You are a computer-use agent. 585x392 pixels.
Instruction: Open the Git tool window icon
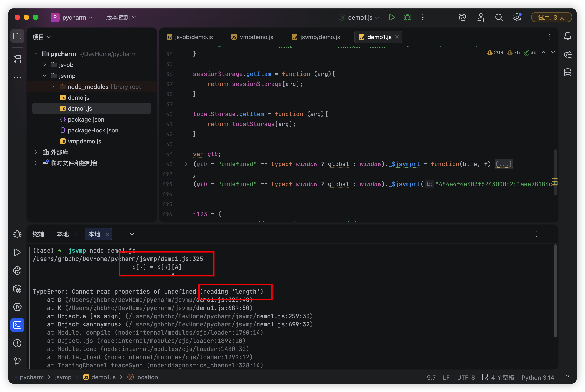pos(17,361)
